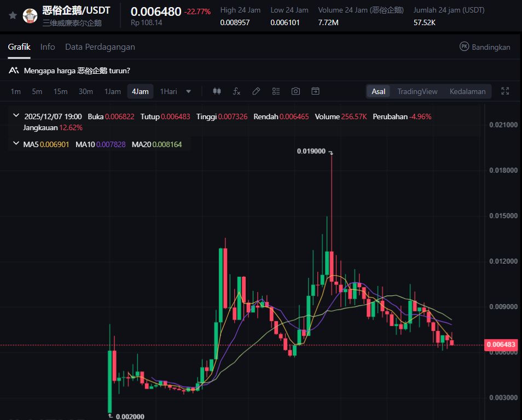
Task: Open the Info tab
Action: pos(48,47)
